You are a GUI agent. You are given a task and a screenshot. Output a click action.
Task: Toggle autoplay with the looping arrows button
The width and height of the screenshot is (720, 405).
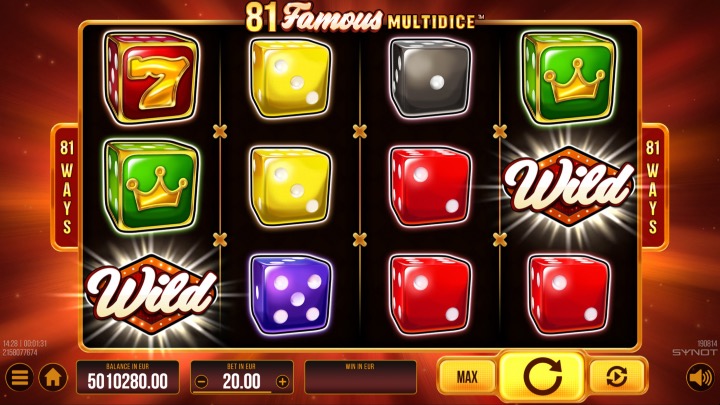tap(617, 377)
